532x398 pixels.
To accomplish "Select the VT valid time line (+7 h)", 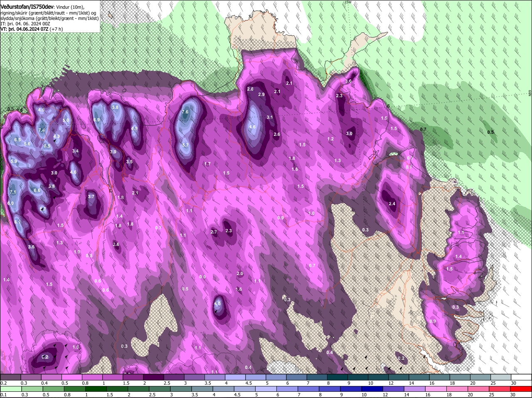I will (32, 29).
